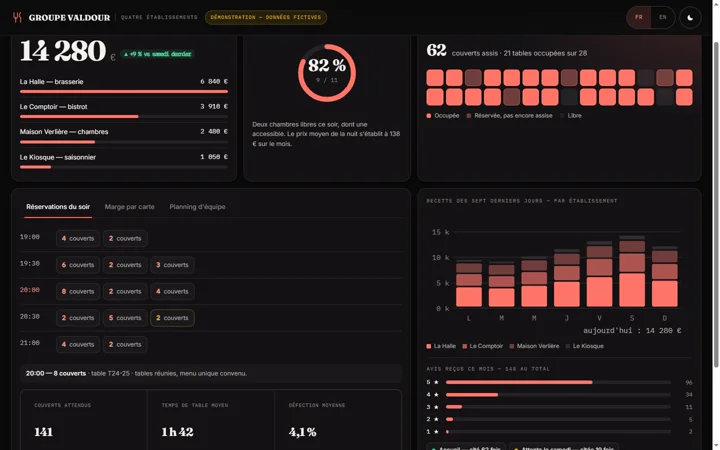Select the 4 couverts chip at 19:00

click(78, 238)
